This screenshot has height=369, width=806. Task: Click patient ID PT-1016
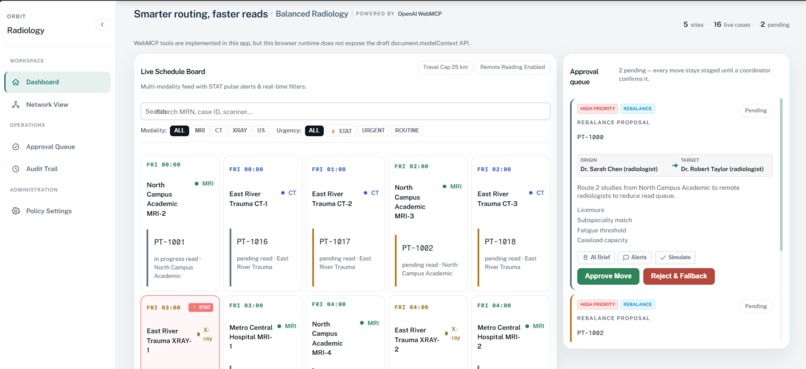(252, 242)
